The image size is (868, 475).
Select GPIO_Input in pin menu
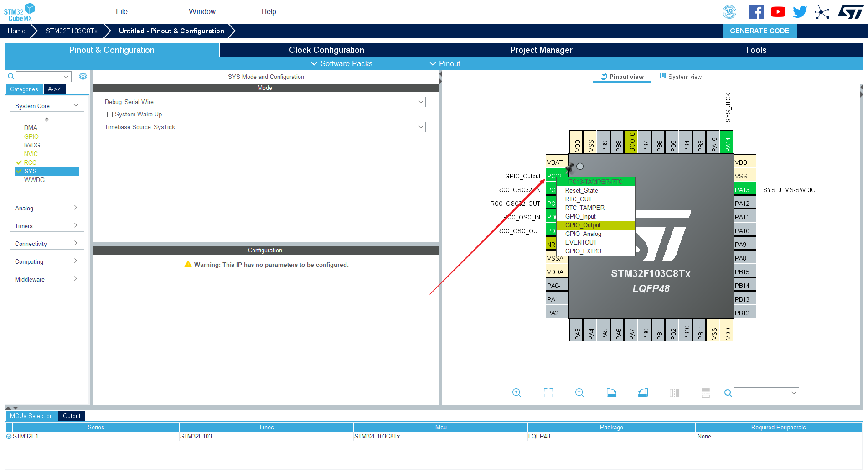595,216
